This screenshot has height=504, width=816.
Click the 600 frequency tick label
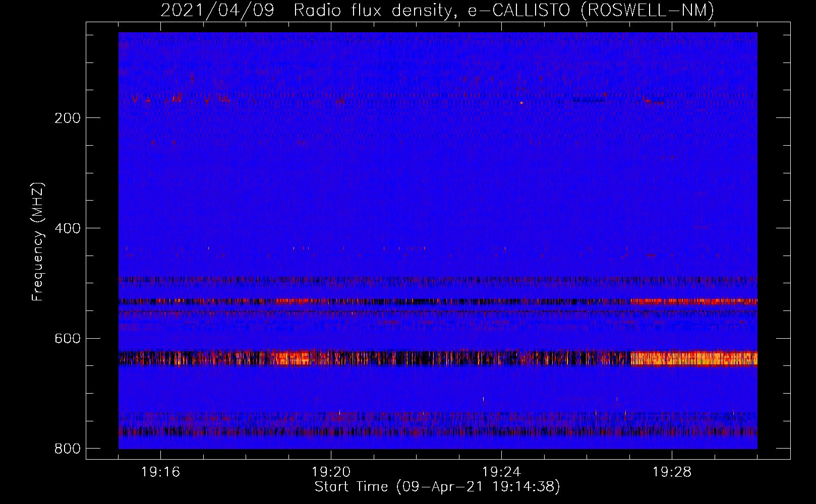click(68, 338)
